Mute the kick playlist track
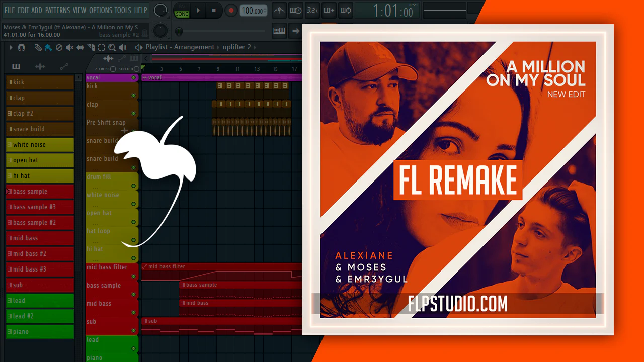Screen dimensions: 644x362 point(133,95)
